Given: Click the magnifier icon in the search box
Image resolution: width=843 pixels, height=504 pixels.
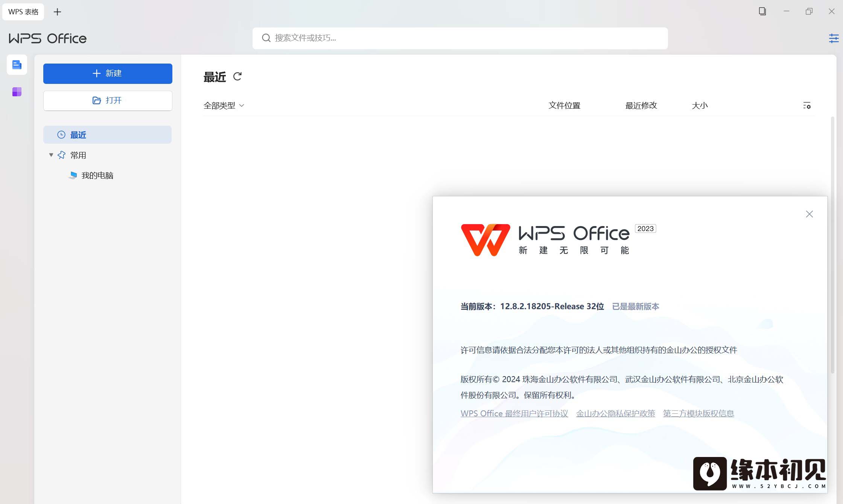Looking at the screenshot, I should pos(266,38).
